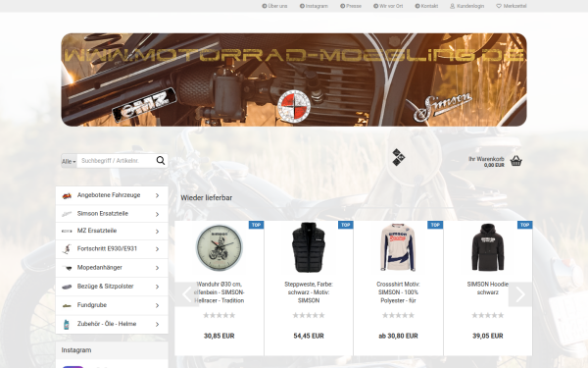Show the next products in carousel
This screenshot has height=368, width=588.
(x=520, y=294)
